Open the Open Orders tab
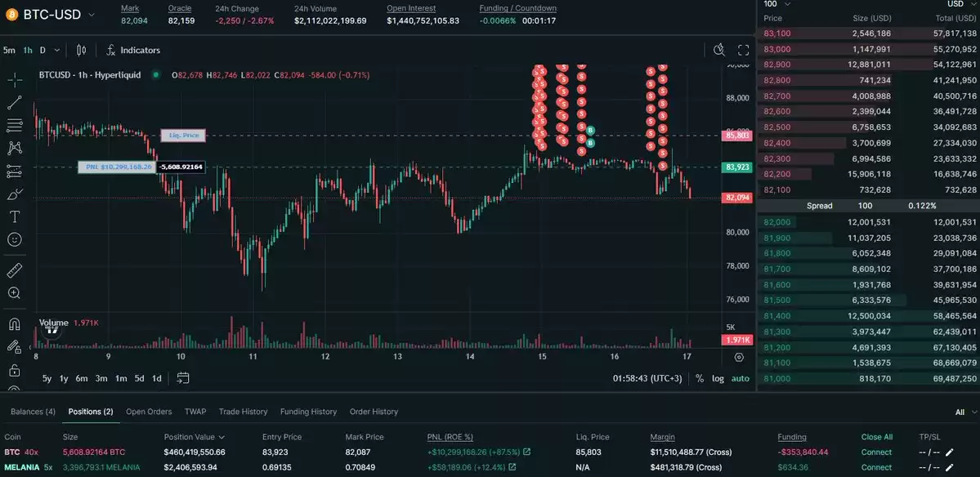Screen dimensions: 980x477 coord(149,412)
